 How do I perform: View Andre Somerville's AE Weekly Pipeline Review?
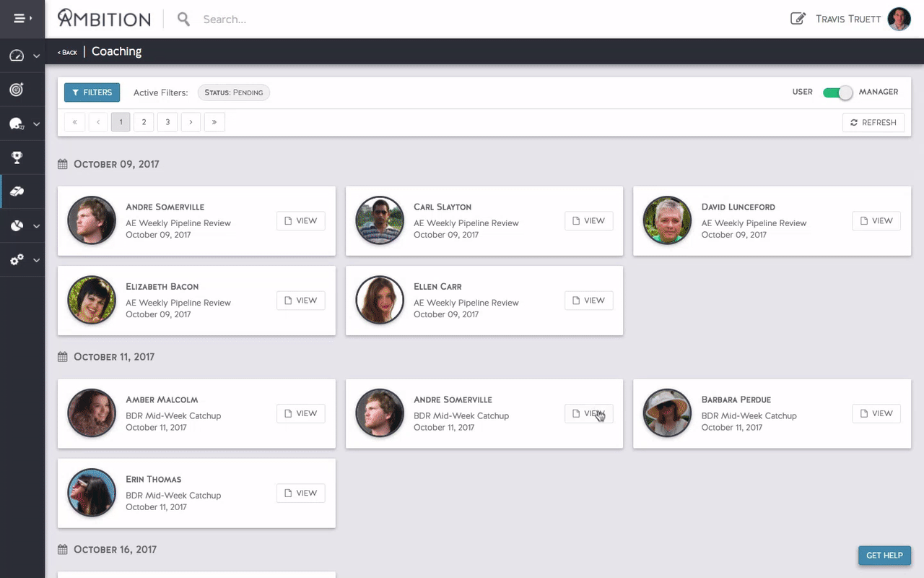tap(301, 221)
